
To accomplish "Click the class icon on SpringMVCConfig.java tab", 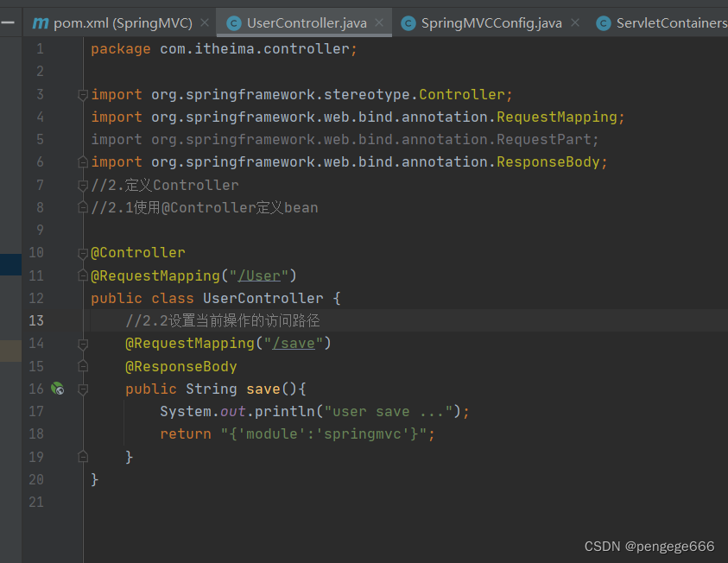I will click(x=408, y=23).
